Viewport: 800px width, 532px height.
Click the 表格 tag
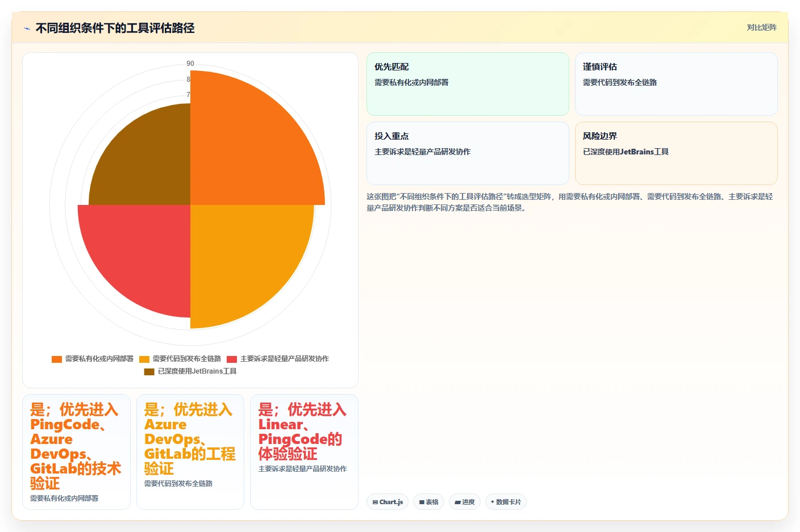(428, 502)
